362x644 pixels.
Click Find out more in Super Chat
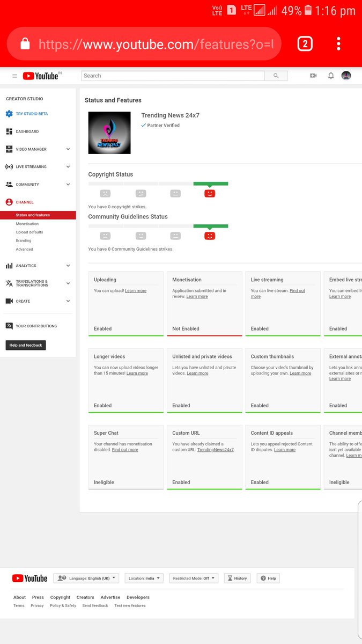pos(125,450)
